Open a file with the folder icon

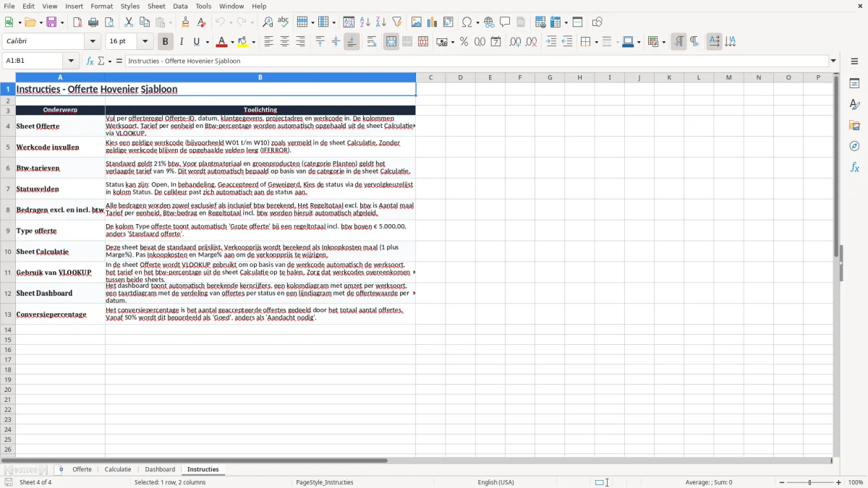click(x=30, y=22)
